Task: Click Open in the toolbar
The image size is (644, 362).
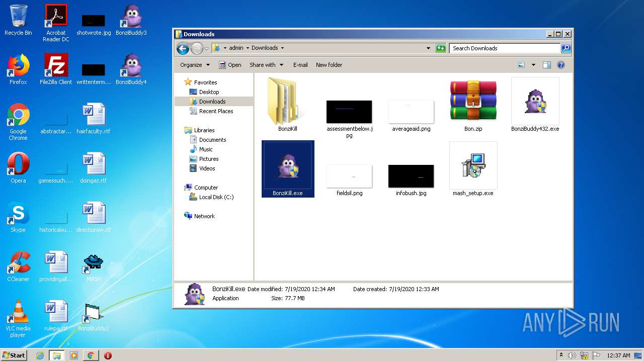Action: [x=230, y=65]
